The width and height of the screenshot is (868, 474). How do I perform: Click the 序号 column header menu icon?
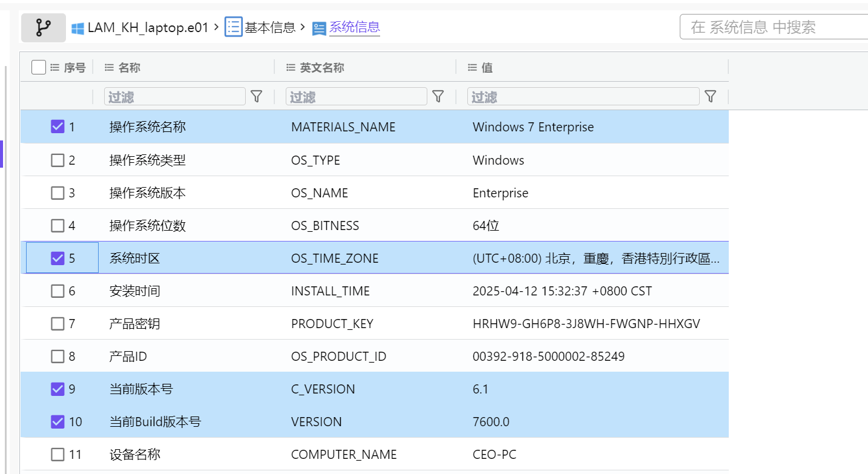click(x=54, y=68)
